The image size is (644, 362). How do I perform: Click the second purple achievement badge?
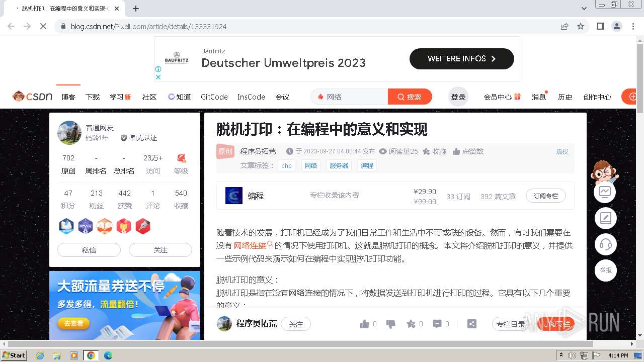pos(86,226)
